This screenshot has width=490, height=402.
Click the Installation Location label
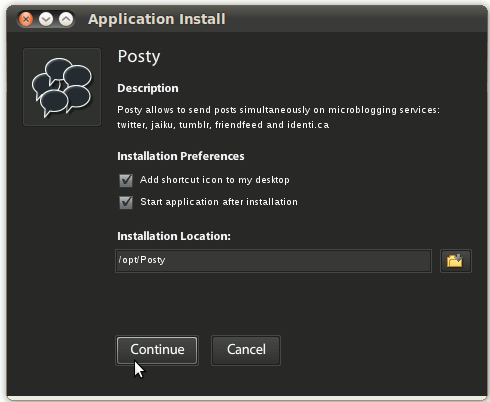[x=174, y=236]
